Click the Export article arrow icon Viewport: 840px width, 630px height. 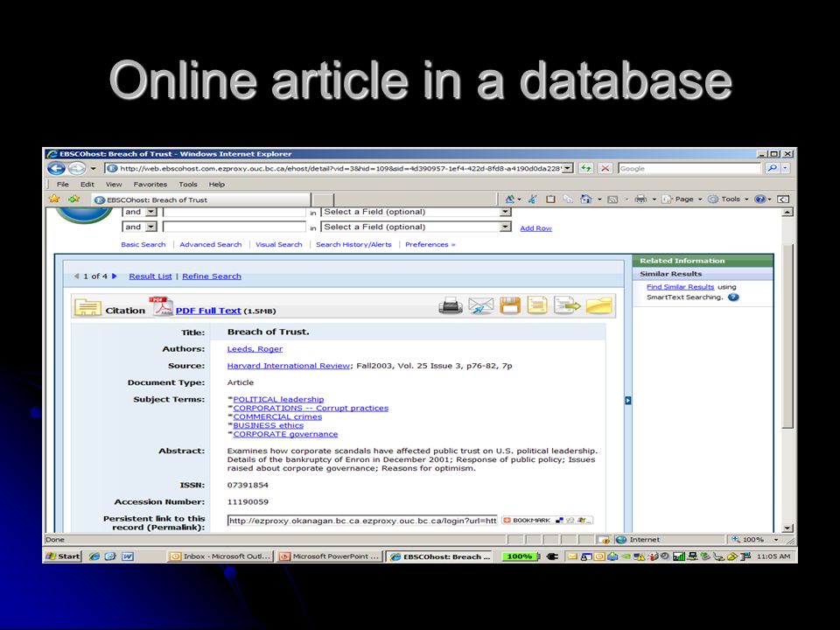point(567,306)
